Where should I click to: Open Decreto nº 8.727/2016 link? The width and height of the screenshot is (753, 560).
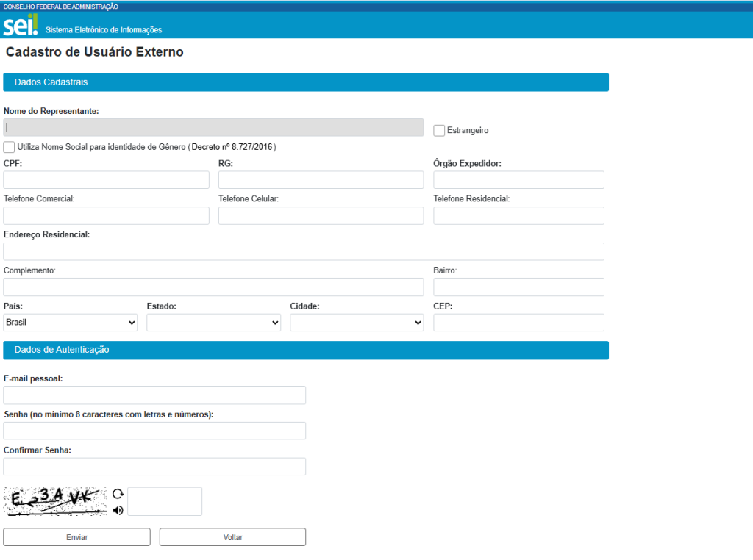[233, 147]
